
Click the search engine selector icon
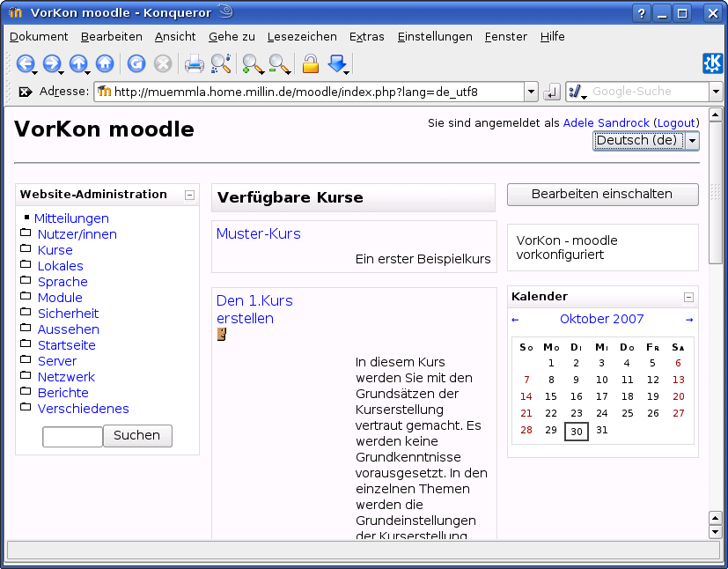pyautogui.click(x=577, y=92)
